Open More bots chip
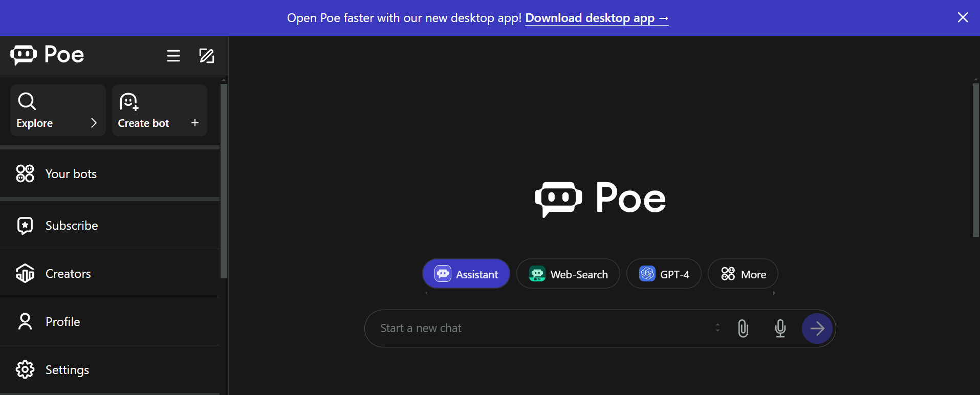This screenshot has height=395, width=980. 743,274
